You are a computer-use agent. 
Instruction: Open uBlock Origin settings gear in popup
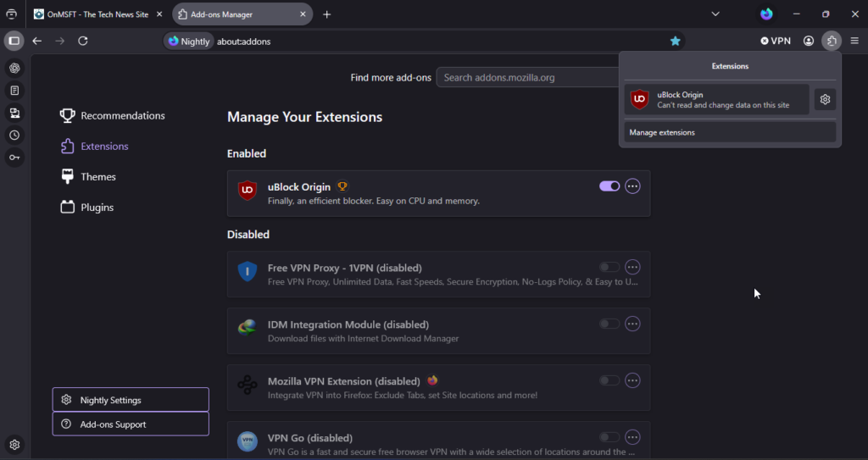tap(825, 100)
